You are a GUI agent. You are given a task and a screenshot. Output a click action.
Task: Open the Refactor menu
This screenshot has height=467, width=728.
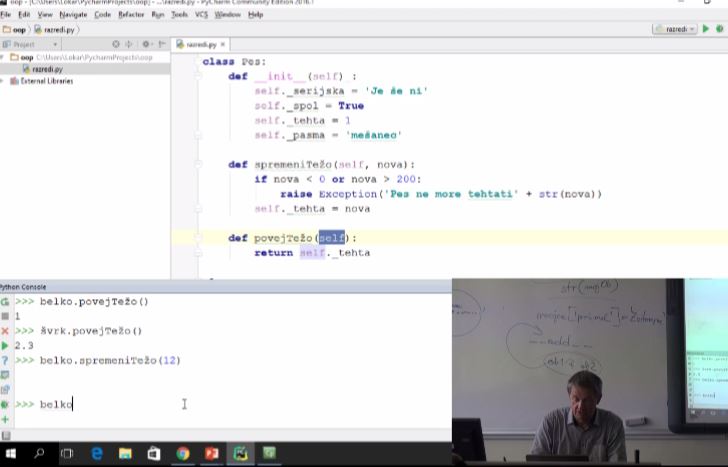pyautogui.click(x=131, y=15)
